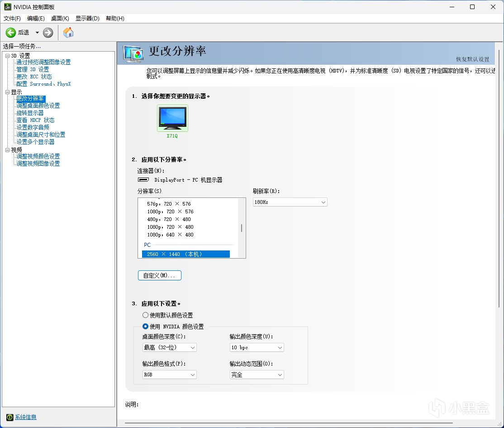The image size is (504, 428).
Task: Click the resolution list scrollbar
Action: point(242,228)
